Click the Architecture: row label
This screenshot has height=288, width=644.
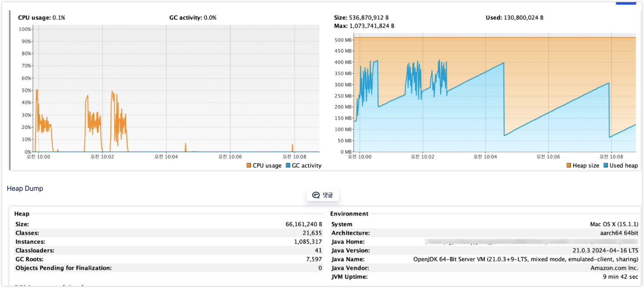point(351,233)
